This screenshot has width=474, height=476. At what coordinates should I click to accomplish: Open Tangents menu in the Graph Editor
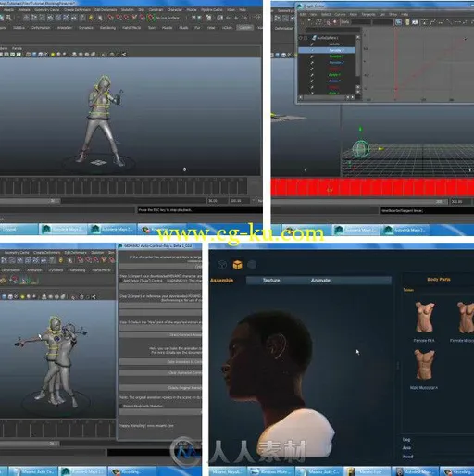[368, 14]
